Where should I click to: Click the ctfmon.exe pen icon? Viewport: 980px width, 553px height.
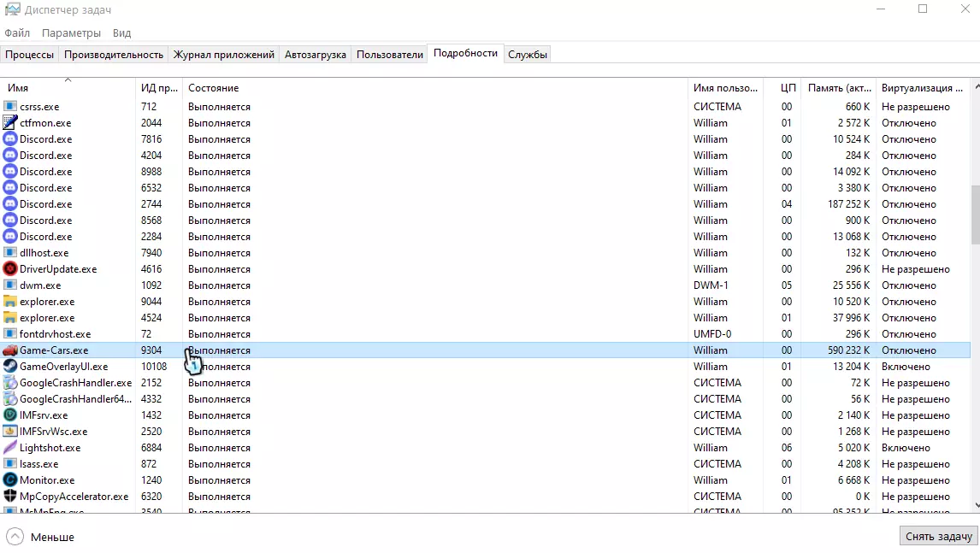click(x=10, y=123)
